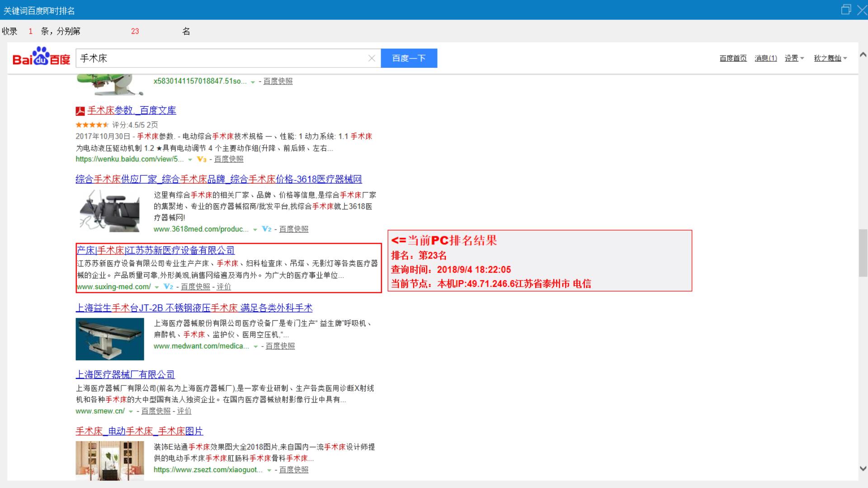
Task: Click the V3 credibility badge on the wenku result
Action: pos(202,160)
